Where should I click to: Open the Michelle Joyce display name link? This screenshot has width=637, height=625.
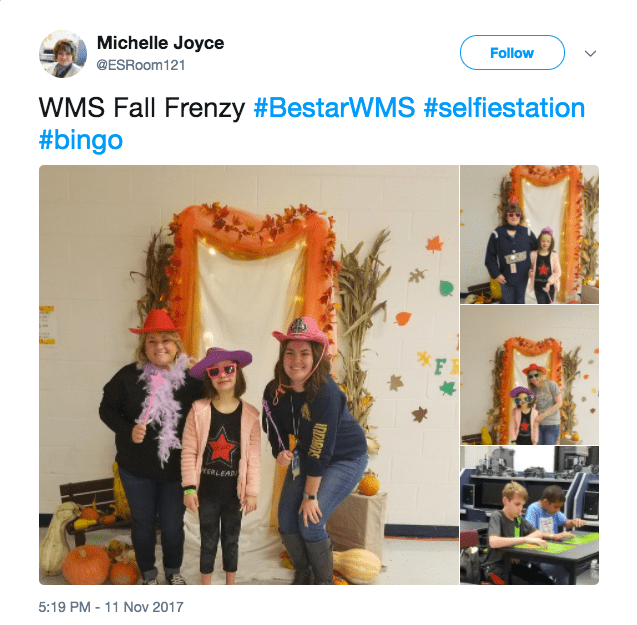(160, 43)
